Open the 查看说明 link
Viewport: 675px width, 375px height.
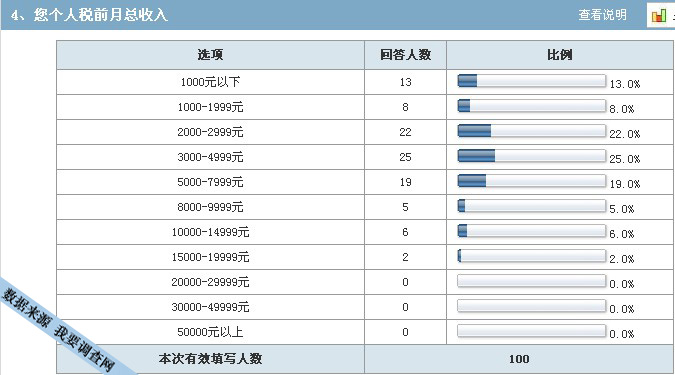click(x=602, y=15)
